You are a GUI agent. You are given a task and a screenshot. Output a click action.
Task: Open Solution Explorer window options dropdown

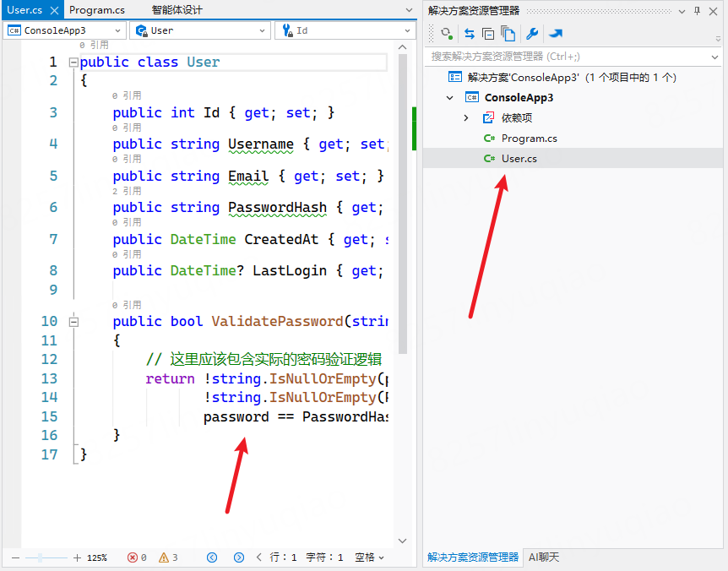point(682,11)
